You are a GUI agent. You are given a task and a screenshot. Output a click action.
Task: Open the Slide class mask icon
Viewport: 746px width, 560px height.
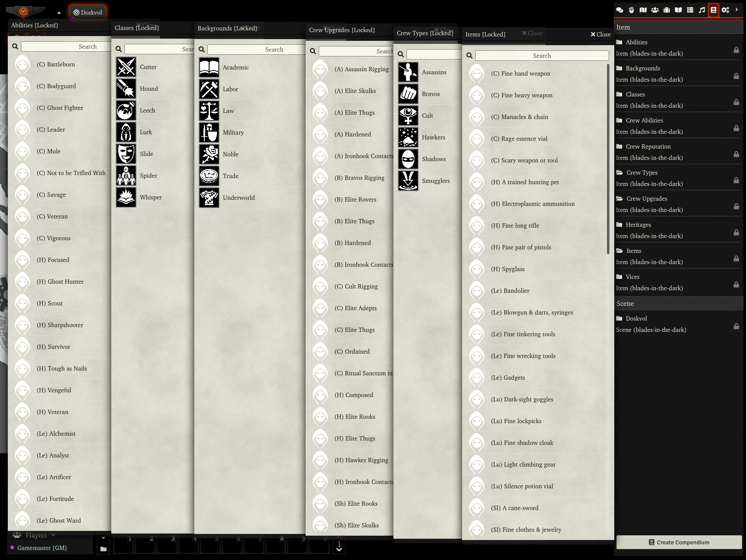click(126, 154)
